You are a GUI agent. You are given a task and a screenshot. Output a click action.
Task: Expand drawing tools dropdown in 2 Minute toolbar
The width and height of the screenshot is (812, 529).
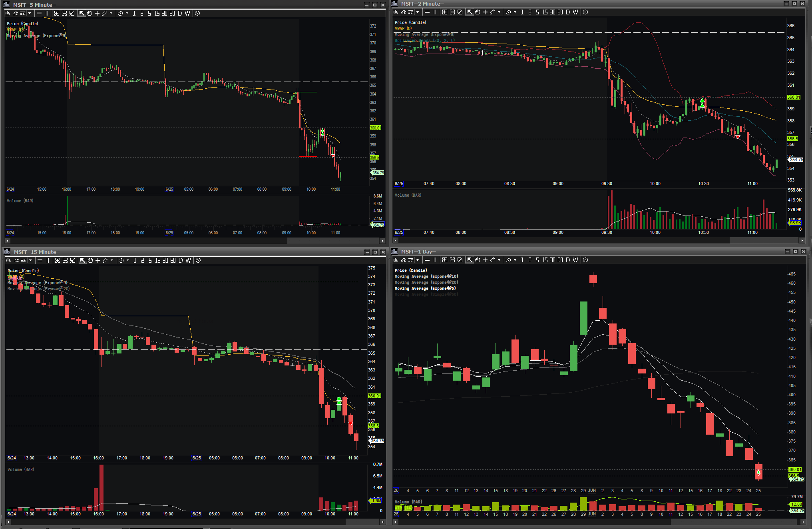[x=499, y=12]
